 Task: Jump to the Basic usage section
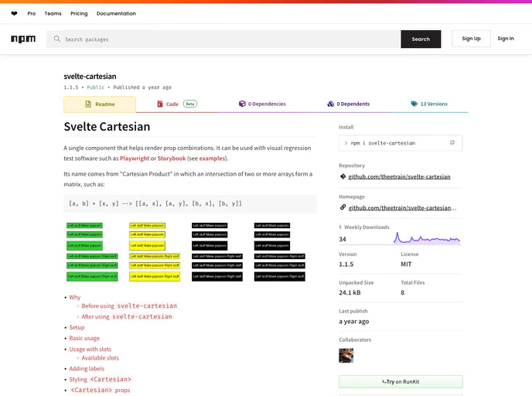pos(84,338)
